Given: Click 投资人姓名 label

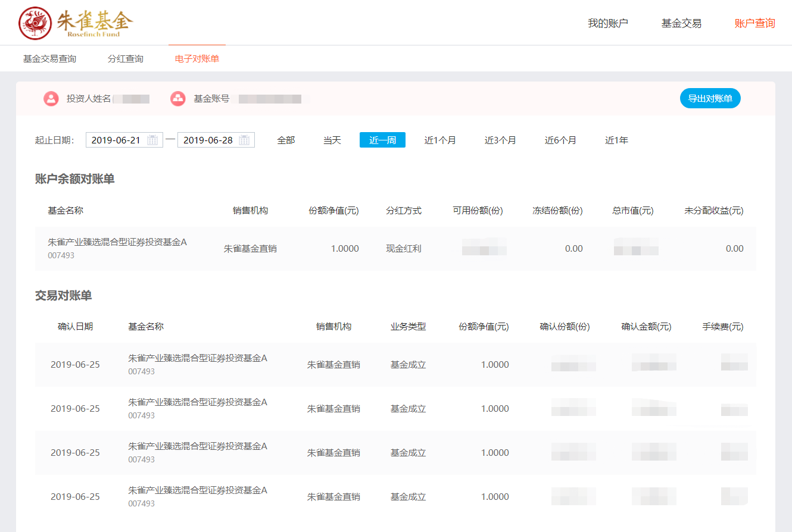Looking at the screenshot, I should (x=89, y=99).
